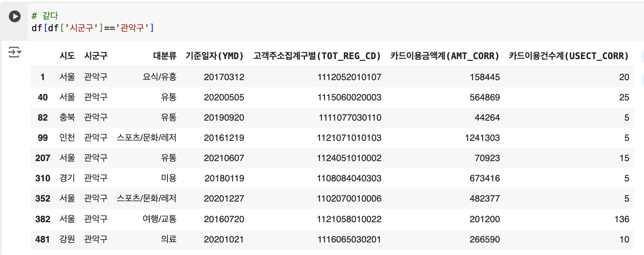644x255 pixels.
Task: Click row index 40
Action: tap(42, 97)
